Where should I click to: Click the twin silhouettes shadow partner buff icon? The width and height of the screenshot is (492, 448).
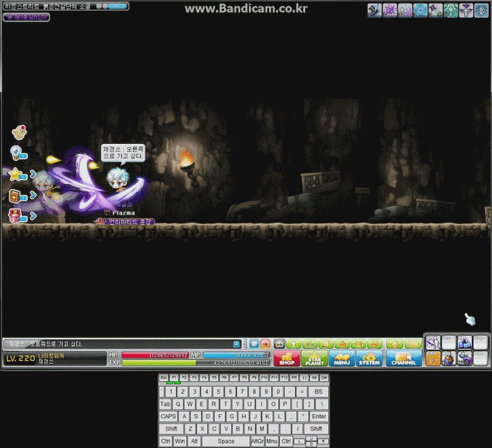pos(405,11)
